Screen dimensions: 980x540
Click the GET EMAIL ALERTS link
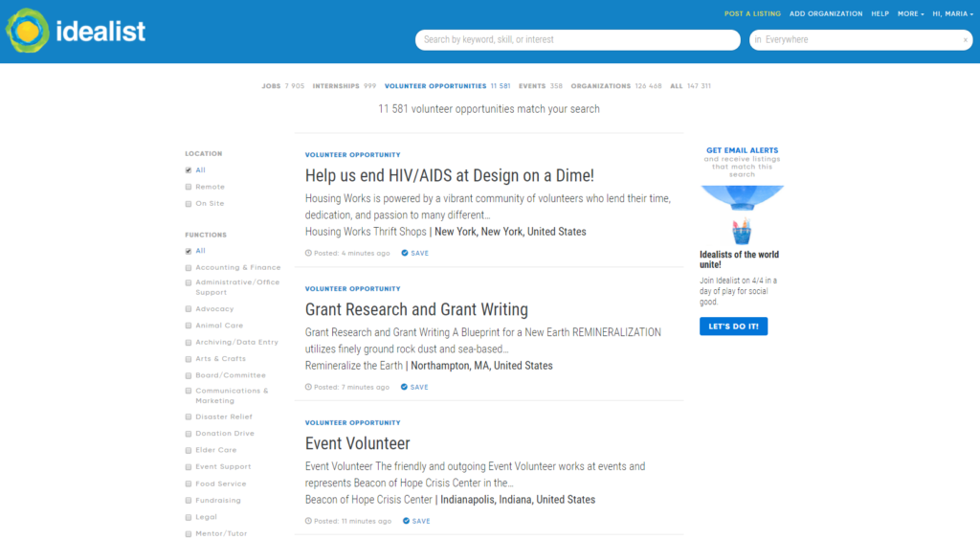pos(742,150)
